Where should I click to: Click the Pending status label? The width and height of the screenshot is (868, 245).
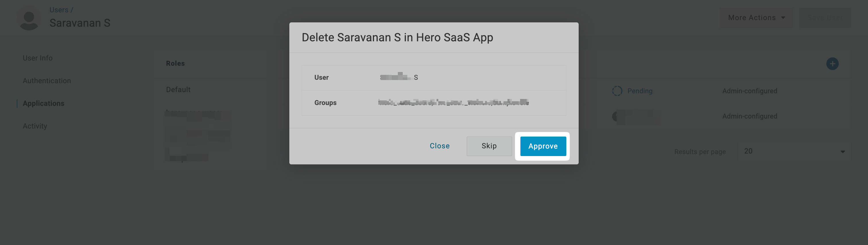(x=640, y=91)
